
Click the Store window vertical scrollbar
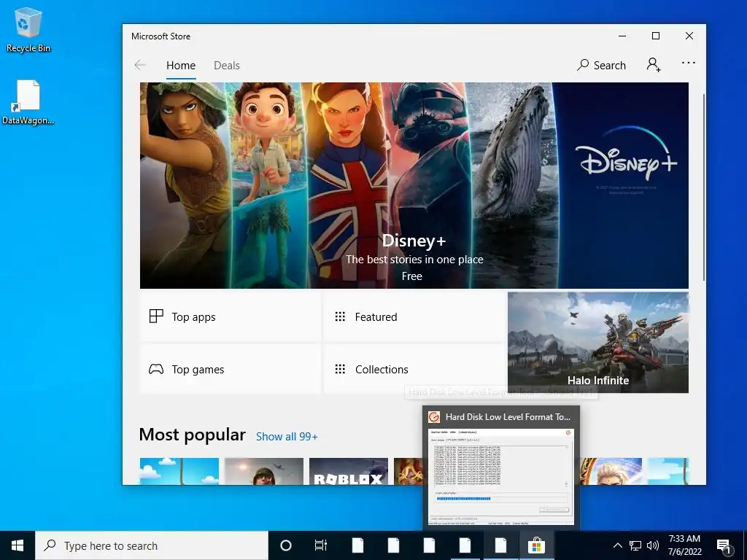click(703, 187)
